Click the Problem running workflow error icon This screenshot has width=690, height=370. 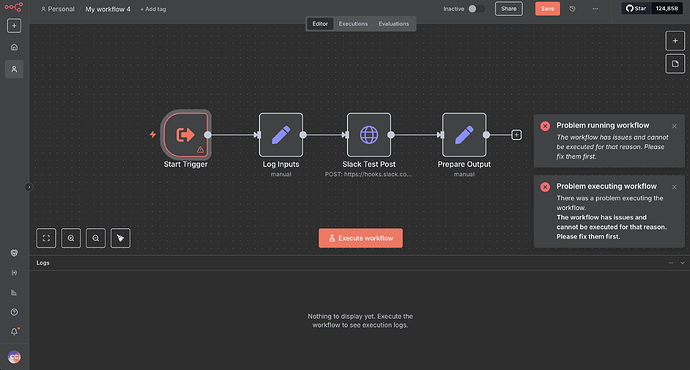point(545,126)
